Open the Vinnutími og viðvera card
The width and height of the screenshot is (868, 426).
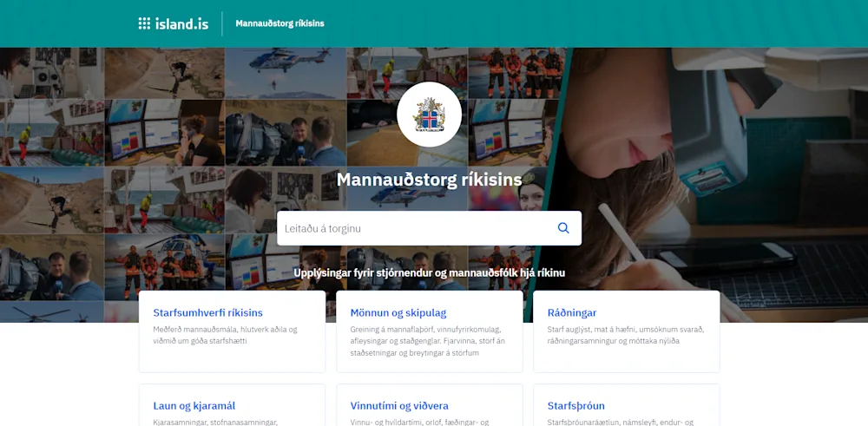coord(429,405)
